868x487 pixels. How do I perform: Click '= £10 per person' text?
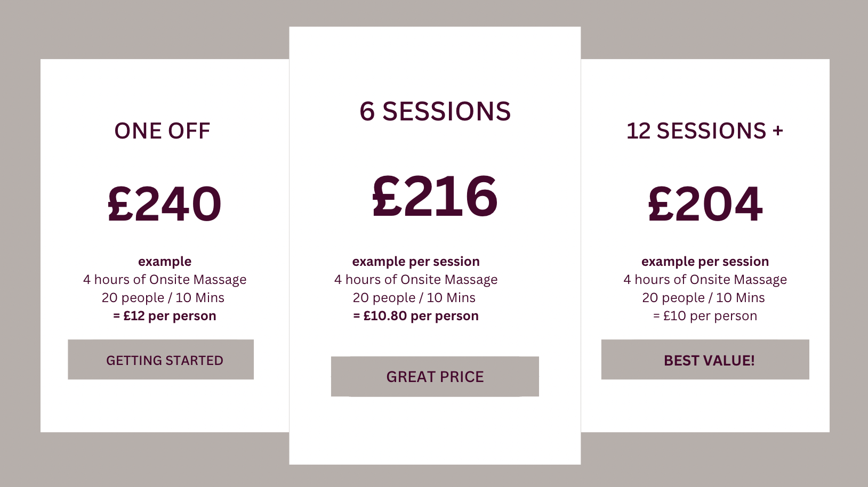tap(705, 316)
